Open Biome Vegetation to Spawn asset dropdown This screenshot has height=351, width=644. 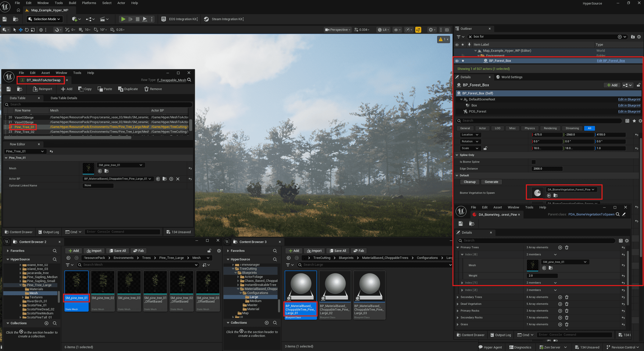click(571, 190)
